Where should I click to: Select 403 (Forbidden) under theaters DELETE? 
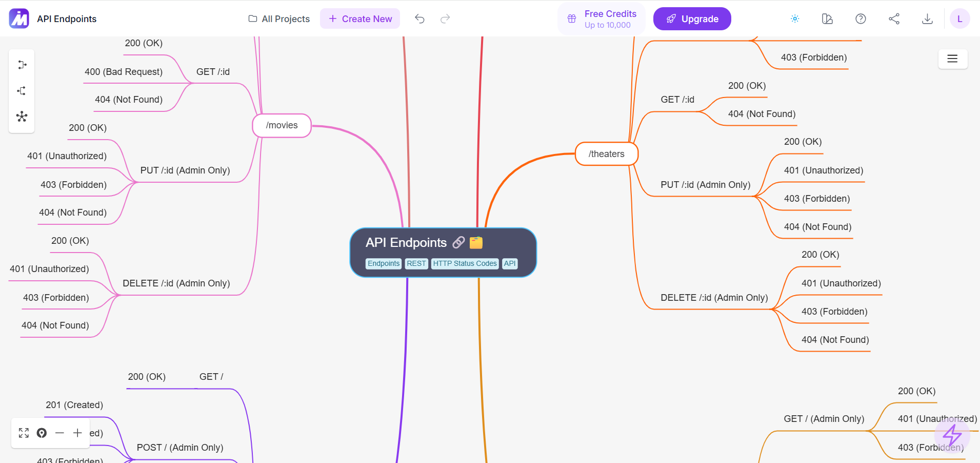(835, 312)
